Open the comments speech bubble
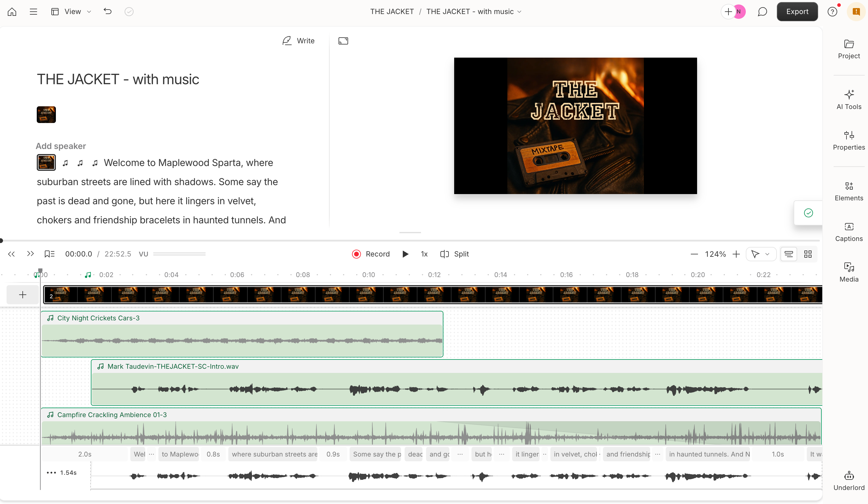 coord(762,12)
